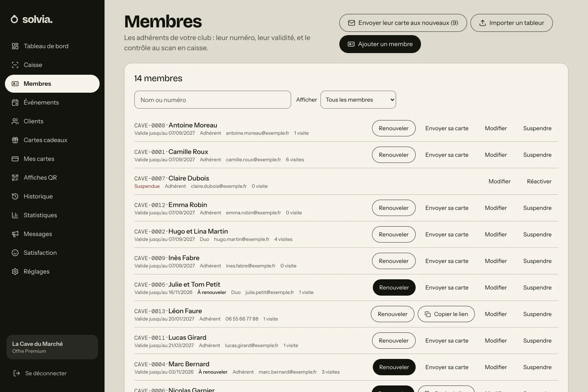Click Modifier for Emma Robin
Viewport: 588px width, 392px height.
tap(496, 208)
